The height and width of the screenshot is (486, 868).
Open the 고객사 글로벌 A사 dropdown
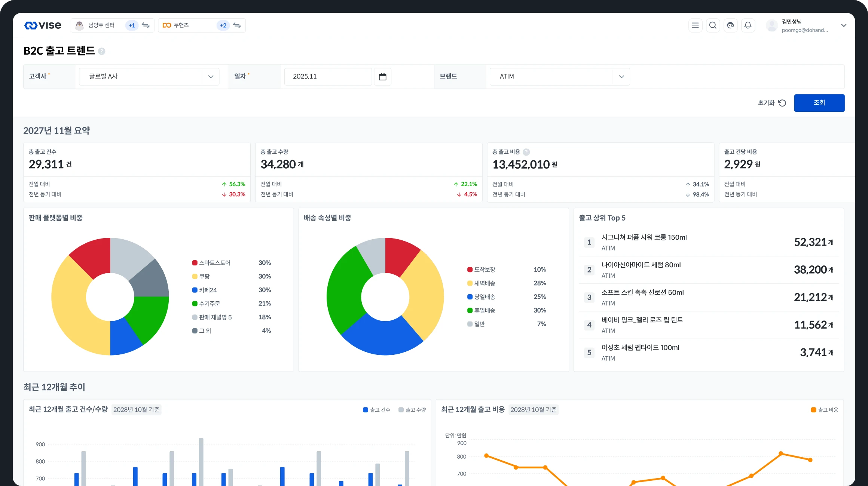(x=149, y=77)
